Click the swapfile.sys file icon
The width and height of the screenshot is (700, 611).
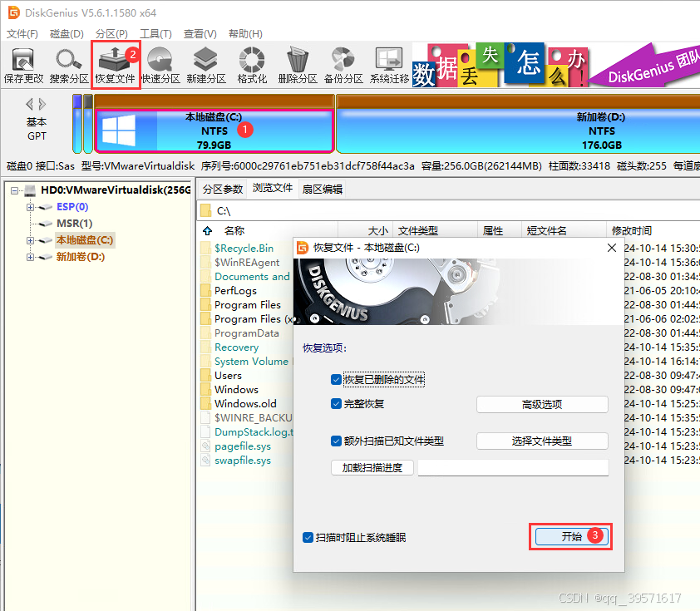coord(206,461)
